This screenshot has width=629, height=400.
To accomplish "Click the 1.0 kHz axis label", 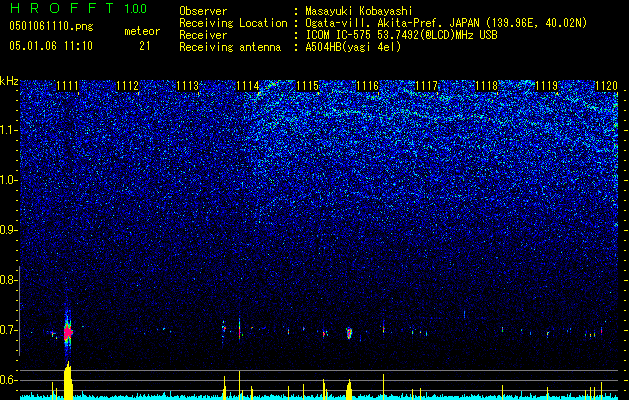I will [9, 180].
